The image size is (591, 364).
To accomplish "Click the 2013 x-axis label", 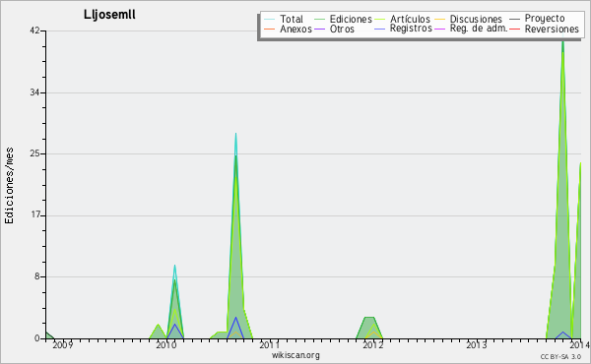I will (477, 344).
